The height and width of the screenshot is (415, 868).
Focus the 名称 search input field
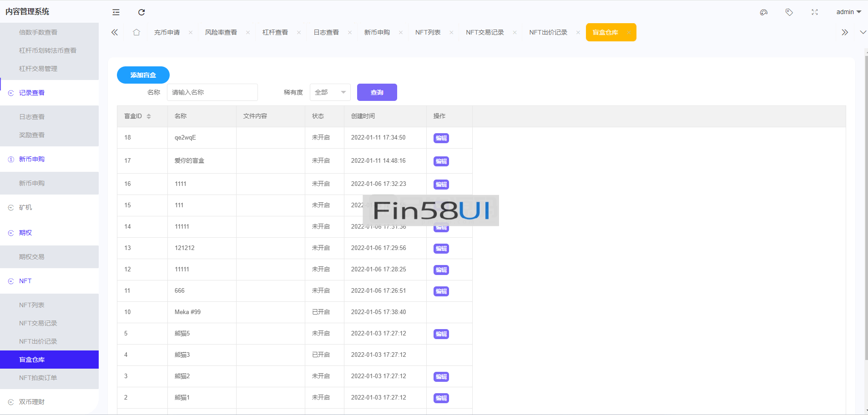[x=212, y=92]
